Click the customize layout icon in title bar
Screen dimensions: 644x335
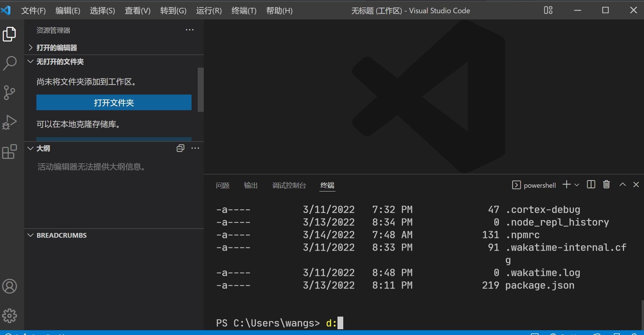(548, 10)
